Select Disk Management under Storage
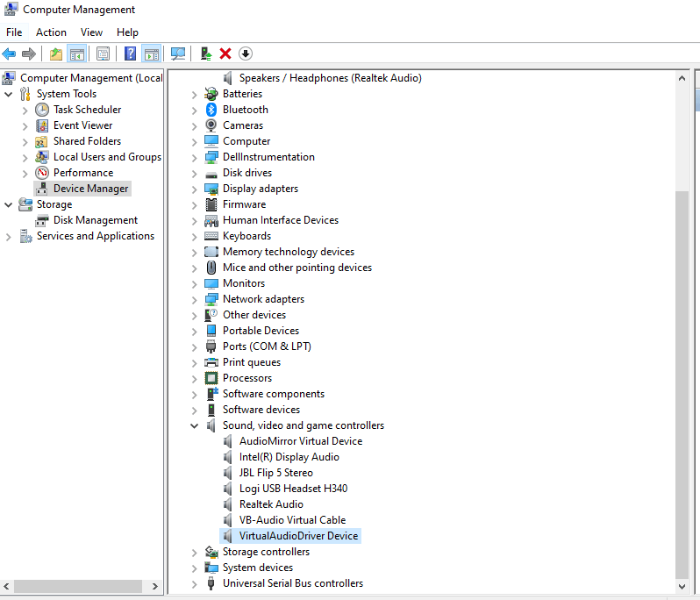The height and width of the screenshot is (600, 700). pos(96,220)
